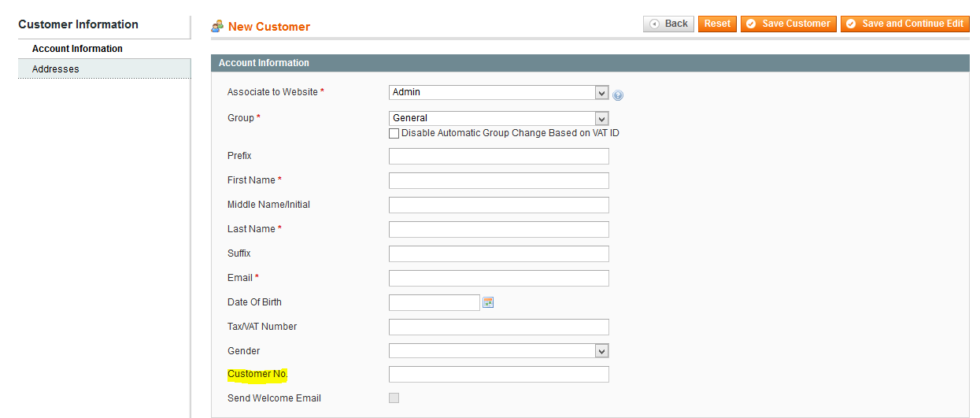The image size is (980, 418).
Task: Toggle the Send Welcome Email checkbox
Action: point(394,398)
